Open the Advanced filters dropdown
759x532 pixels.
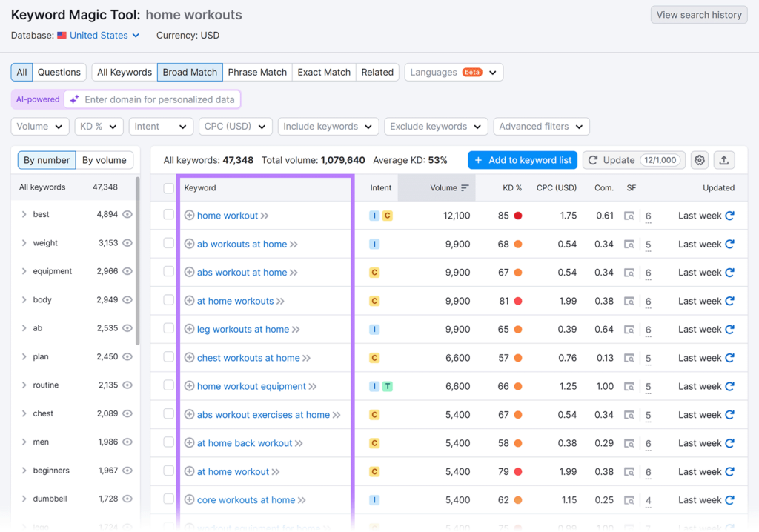click(541, 127)
